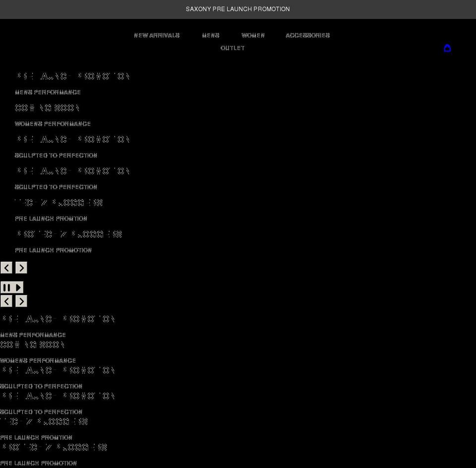
Task: Select MENS PERFORMANCE text below the slider controls
Action: (x=33, y=335)
